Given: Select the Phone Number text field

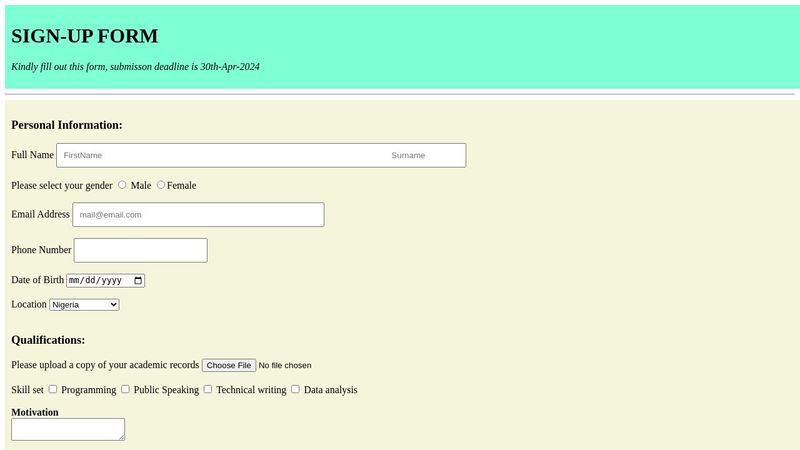Looking at the screenshot, I should 140,250.
